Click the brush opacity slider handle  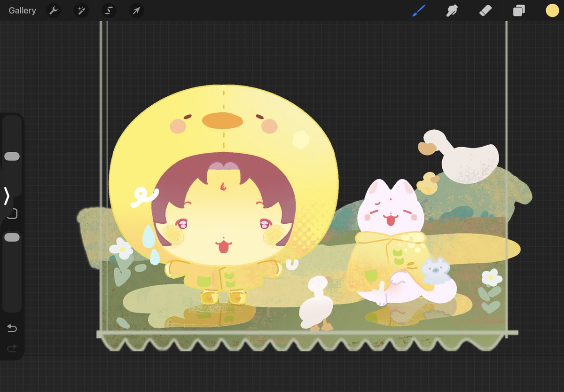pyautogui.click(x=12, y=237)
